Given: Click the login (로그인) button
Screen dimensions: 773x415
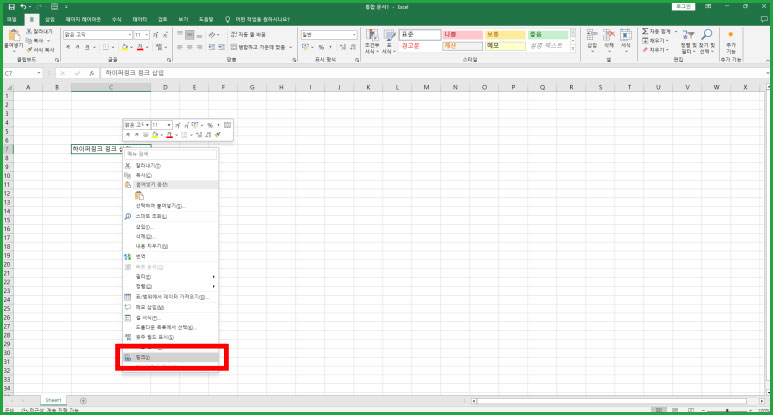Looking at the screenshot, I should 683,6.
